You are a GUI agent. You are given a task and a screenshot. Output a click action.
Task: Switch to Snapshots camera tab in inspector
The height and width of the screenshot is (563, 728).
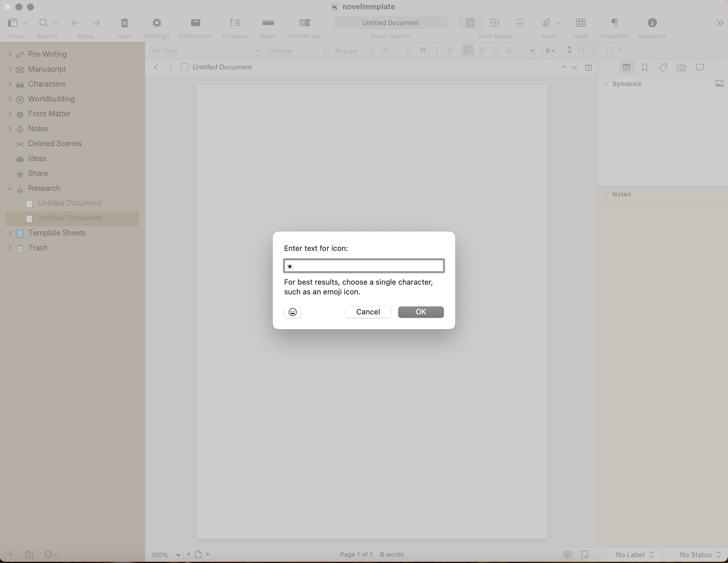coord(681,68)
